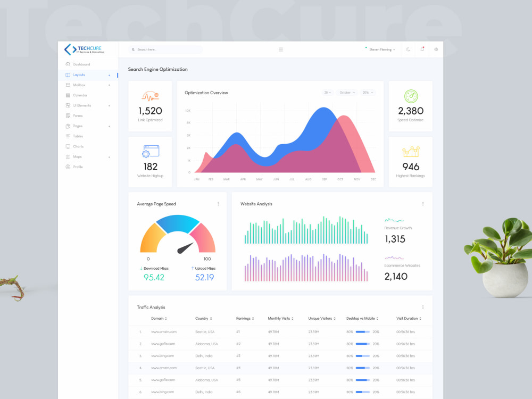Click the Highest Rankings chart icon
Viewport: 532px width, 399px height.
tap(411, 152)
